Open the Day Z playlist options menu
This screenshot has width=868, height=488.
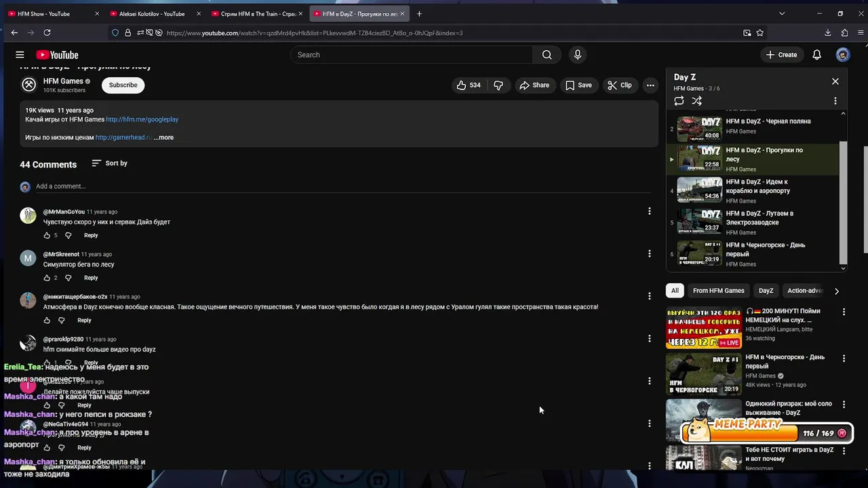[835, 101]
